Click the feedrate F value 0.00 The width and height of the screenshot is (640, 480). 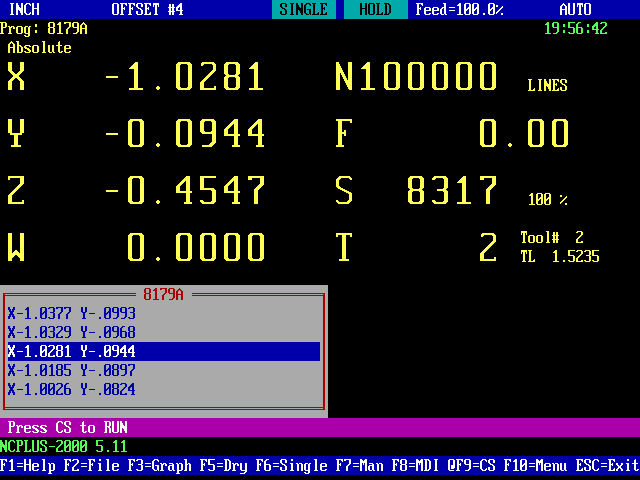524,133
